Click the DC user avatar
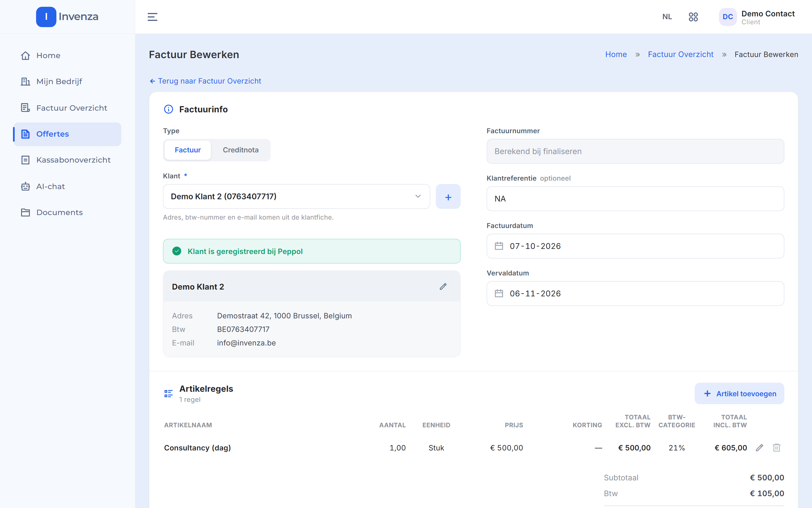Viewport: 812px width, 508px height. pos(727,17)
